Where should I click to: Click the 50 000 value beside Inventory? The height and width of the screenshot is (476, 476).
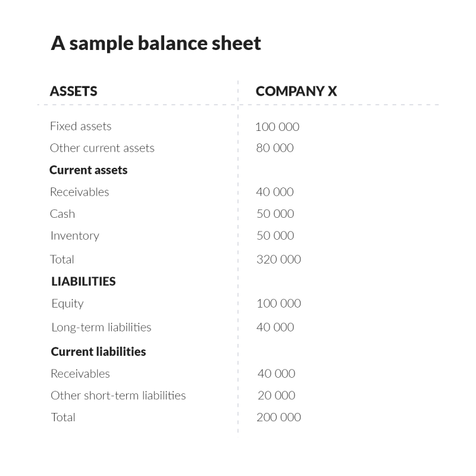click(275, 236)
